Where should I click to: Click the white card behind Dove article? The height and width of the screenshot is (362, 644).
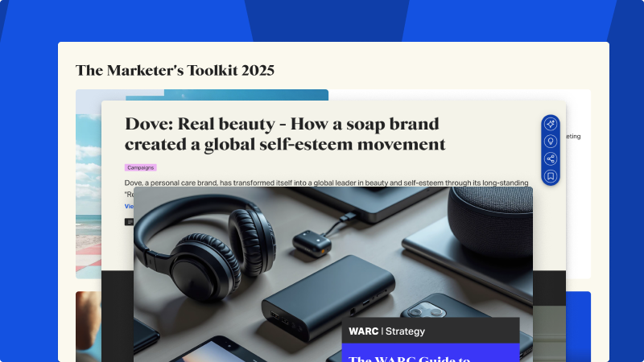tap(578, 184)
